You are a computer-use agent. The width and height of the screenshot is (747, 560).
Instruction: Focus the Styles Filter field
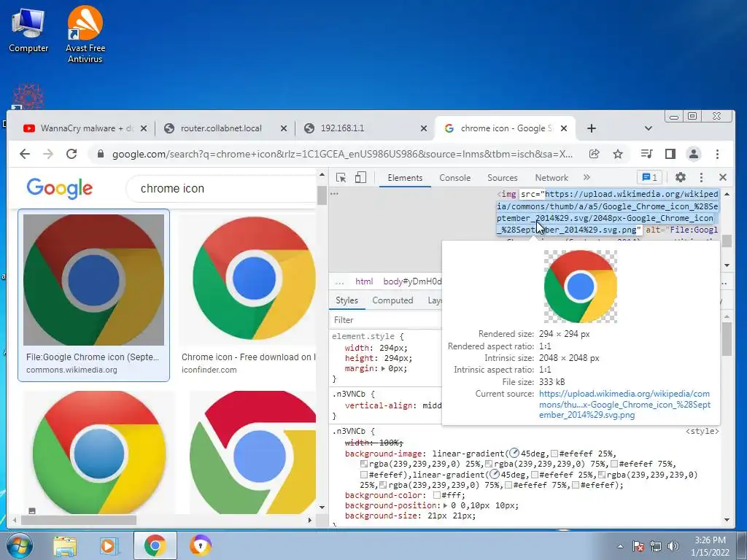[x=386, y=320]
